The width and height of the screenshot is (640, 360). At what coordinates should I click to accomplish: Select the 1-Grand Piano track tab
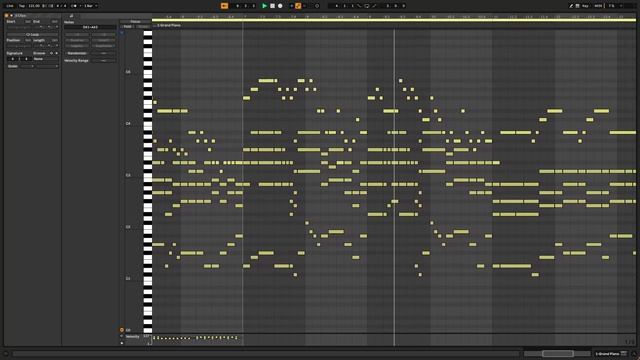(x=611, y=353)
